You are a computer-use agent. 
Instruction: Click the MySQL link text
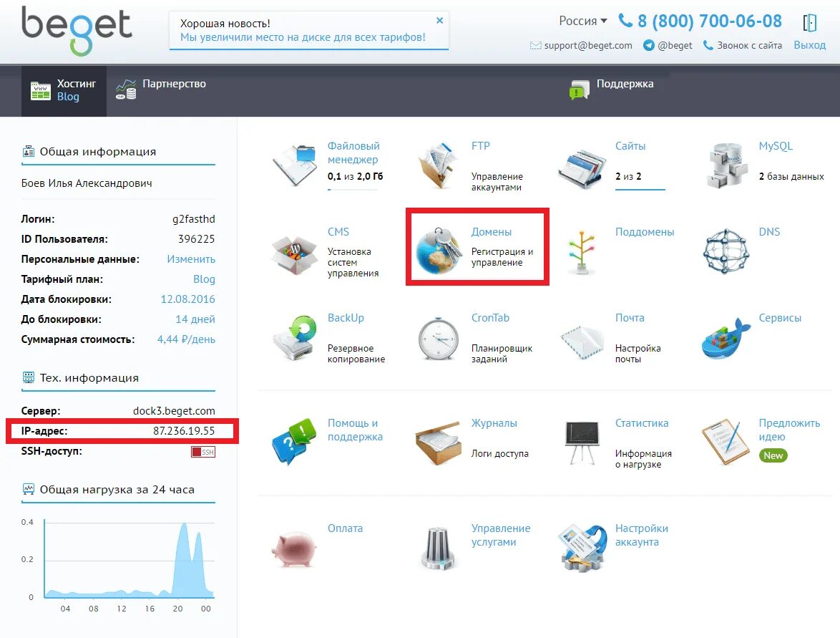click(775, 146)
